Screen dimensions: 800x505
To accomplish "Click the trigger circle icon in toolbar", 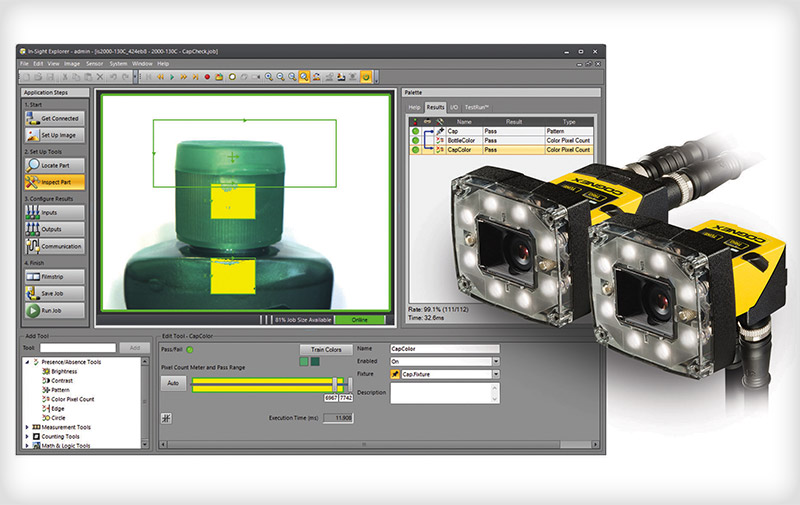I will pos(232,77).
